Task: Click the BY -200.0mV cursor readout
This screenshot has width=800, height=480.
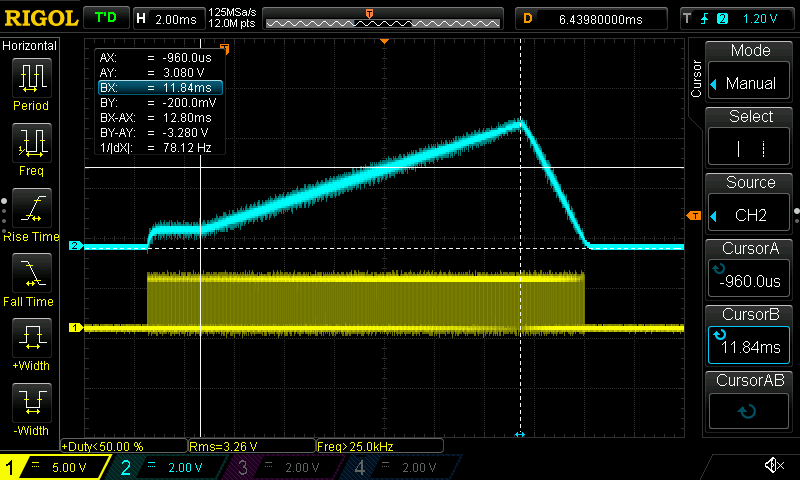Action: coord(158,103)
